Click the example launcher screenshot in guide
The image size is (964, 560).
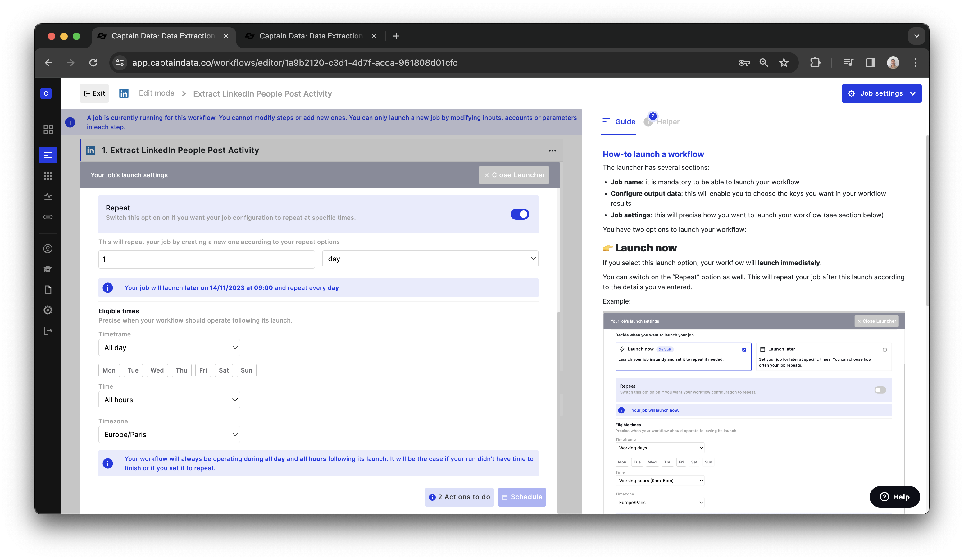754,413
